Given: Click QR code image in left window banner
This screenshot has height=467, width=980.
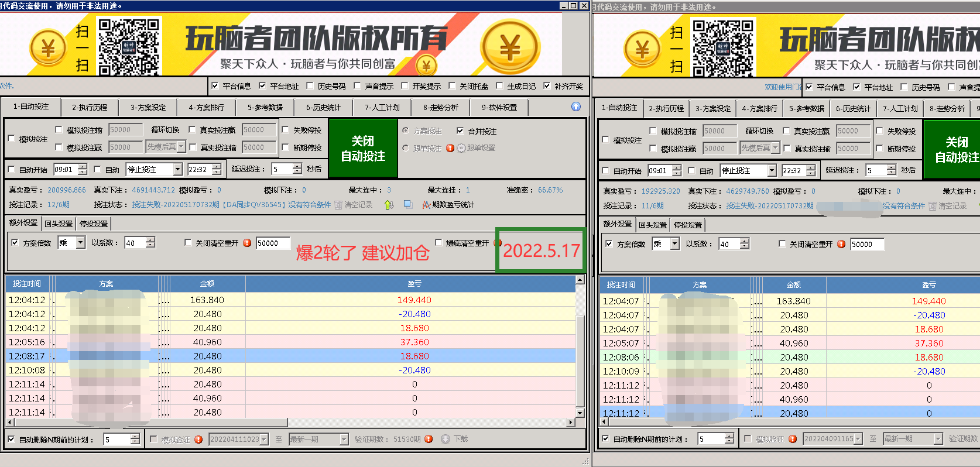Looking at the screenshot, I should click(x=129, y=47).
